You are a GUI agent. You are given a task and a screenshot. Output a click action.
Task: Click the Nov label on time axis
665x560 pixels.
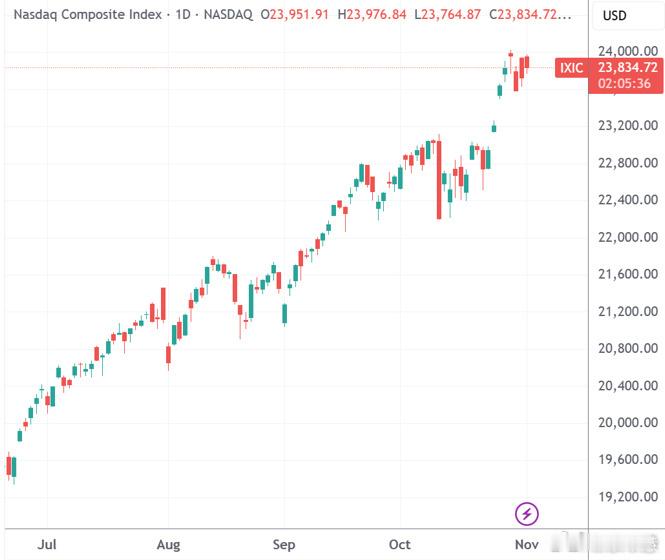527,544
